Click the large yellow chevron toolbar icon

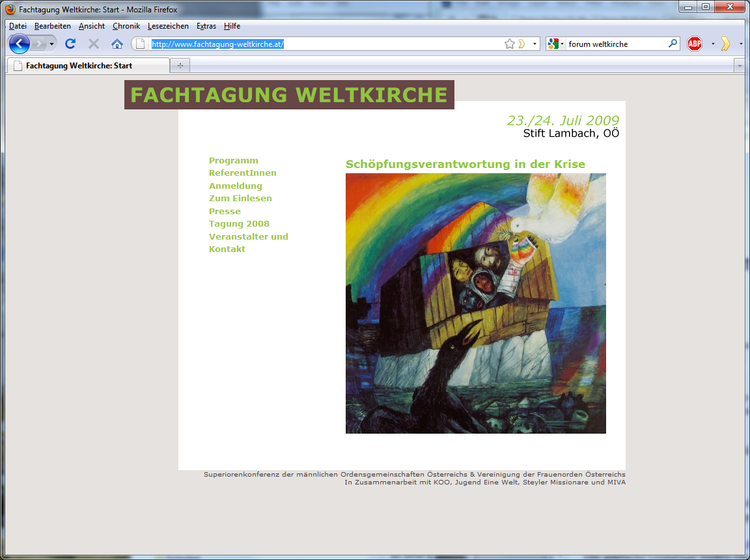coord(726,44)
